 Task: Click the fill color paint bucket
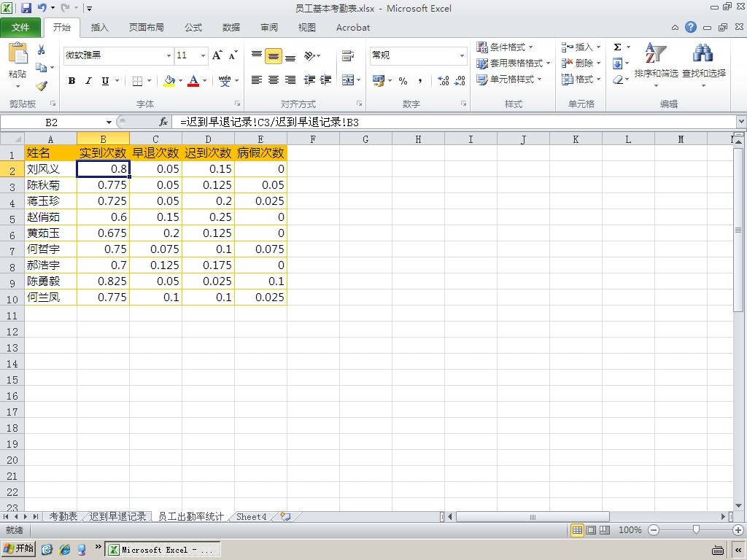coord(169,80)
